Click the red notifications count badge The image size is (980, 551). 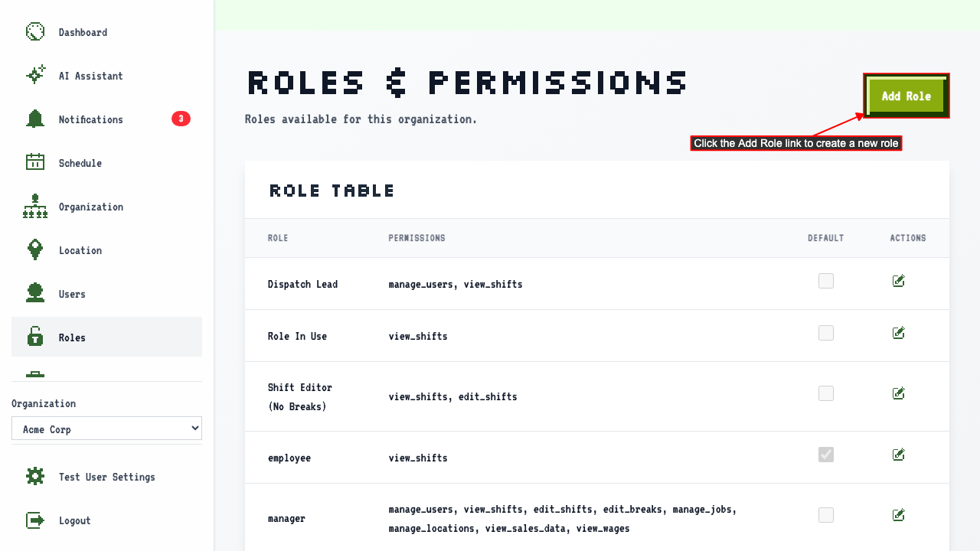point(181,119)
